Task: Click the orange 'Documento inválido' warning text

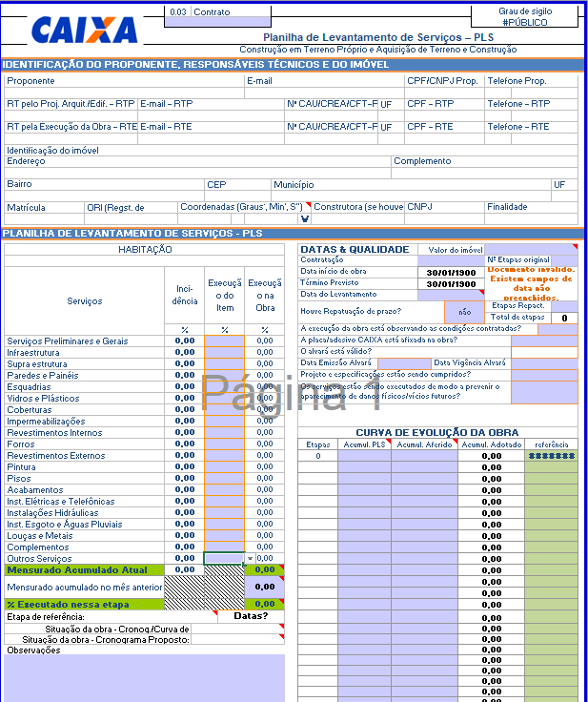Action: pyautogui.click(x=531, y=283)
